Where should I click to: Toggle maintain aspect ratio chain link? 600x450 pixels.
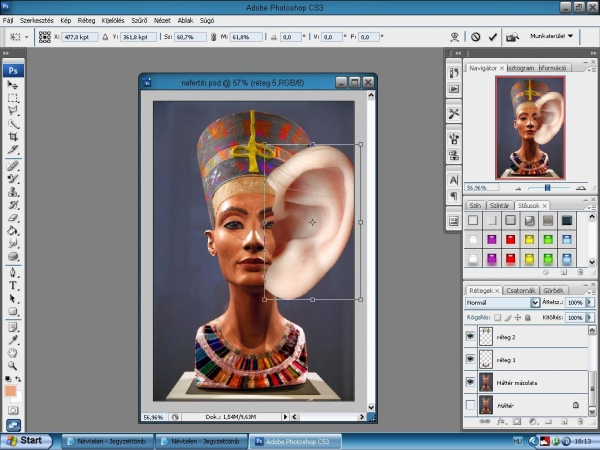tap(214, 37)
